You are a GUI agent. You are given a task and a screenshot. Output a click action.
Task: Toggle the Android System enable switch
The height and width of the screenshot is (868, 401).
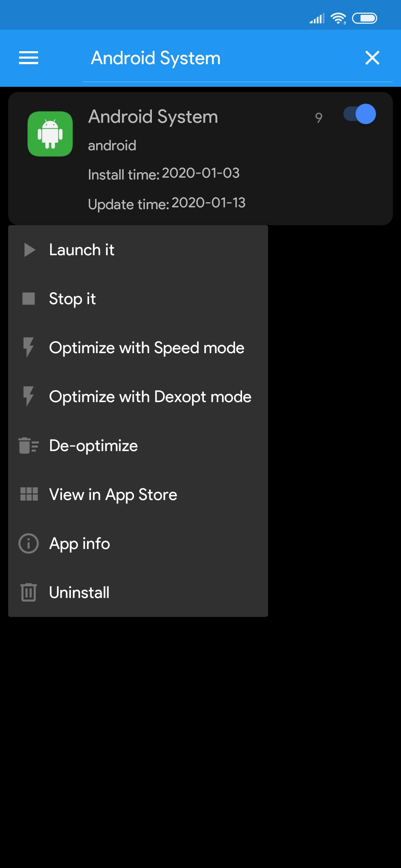(x=359, y=114)
